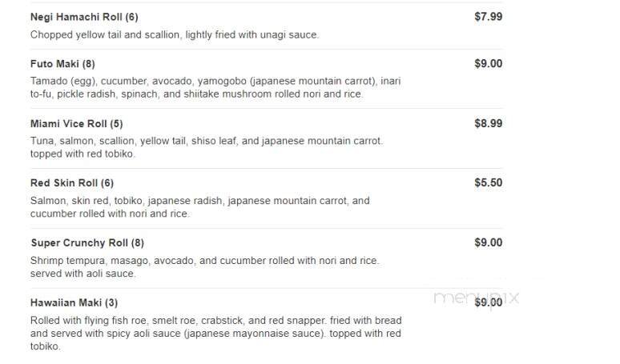Open the Futo Maki (8) menu item

tap(62, 64)
